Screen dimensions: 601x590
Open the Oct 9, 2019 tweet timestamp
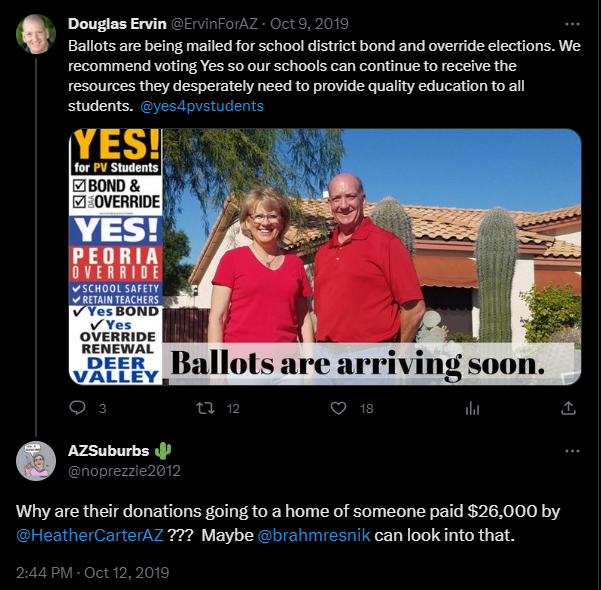(309, 24)
